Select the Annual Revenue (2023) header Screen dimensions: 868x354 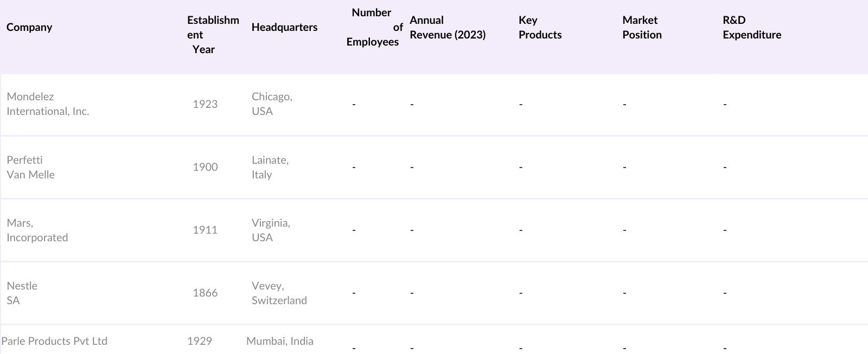click(x=448, y=27)
